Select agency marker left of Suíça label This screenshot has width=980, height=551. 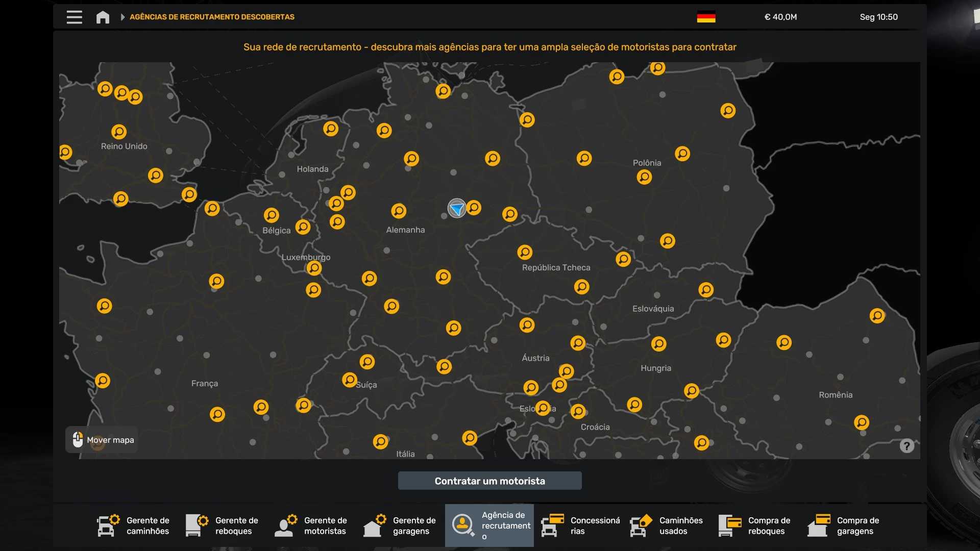pyautogui.click(x=350, y=380)
